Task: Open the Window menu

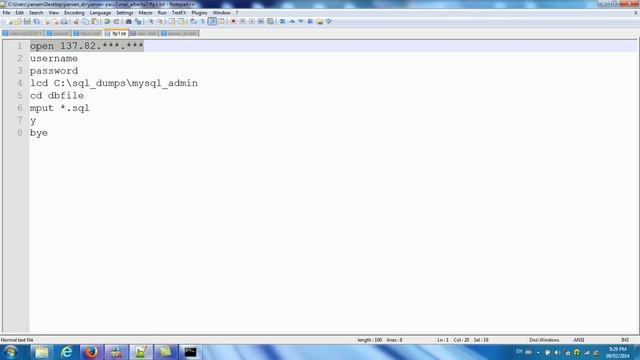Action: point(221,13)
